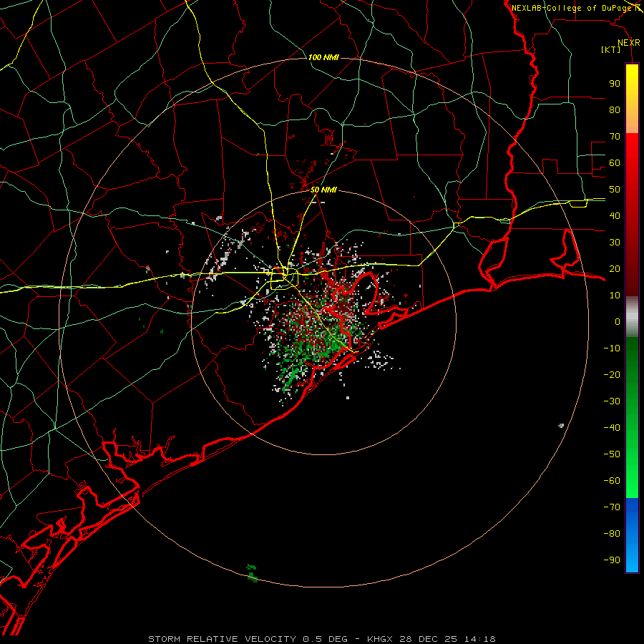Click the "NEXR" label above the scale
Viewport: 644px width, 644px height.
629,43
